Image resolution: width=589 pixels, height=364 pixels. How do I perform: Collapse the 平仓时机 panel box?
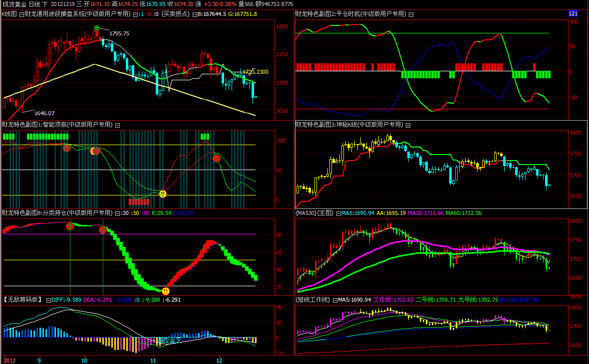pyautogui.click(x=411, y=14)
